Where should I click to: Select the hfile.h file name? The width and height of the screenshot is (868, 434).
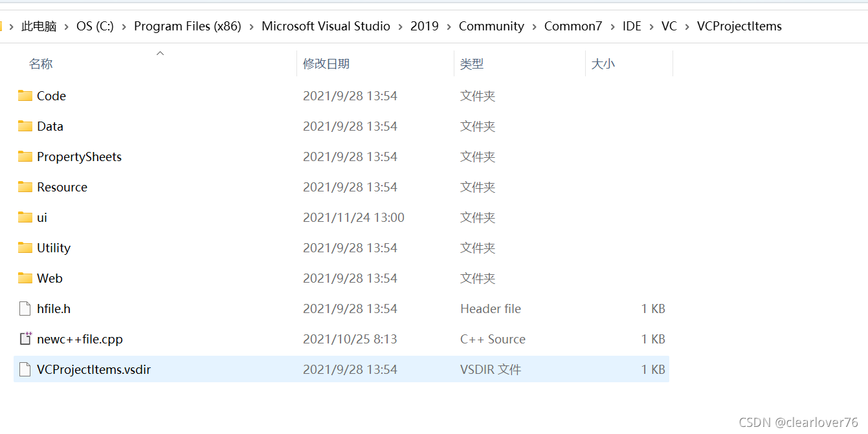(54, 309)
